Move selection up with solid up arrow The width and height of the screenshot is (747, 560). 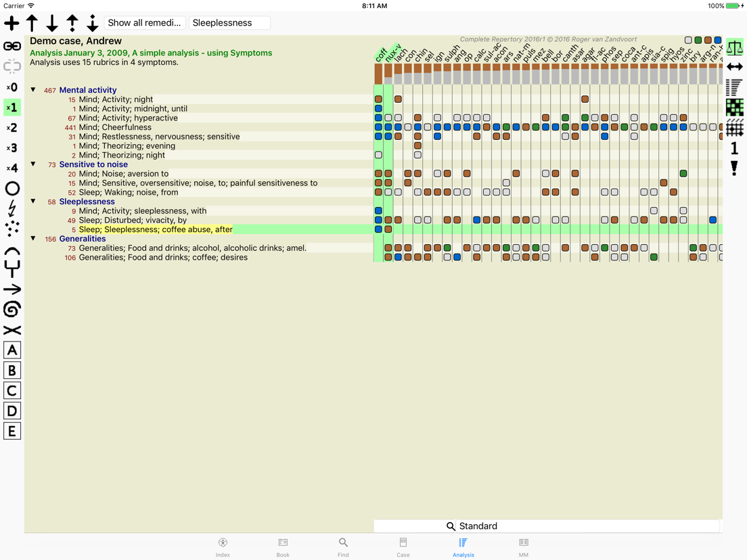tap(32, 23)
